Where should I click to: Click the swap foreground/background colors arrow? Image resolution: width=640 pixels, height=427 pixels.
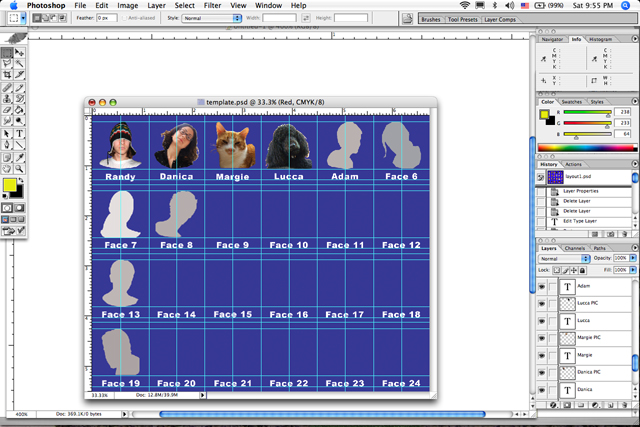(x=20, y=180)
